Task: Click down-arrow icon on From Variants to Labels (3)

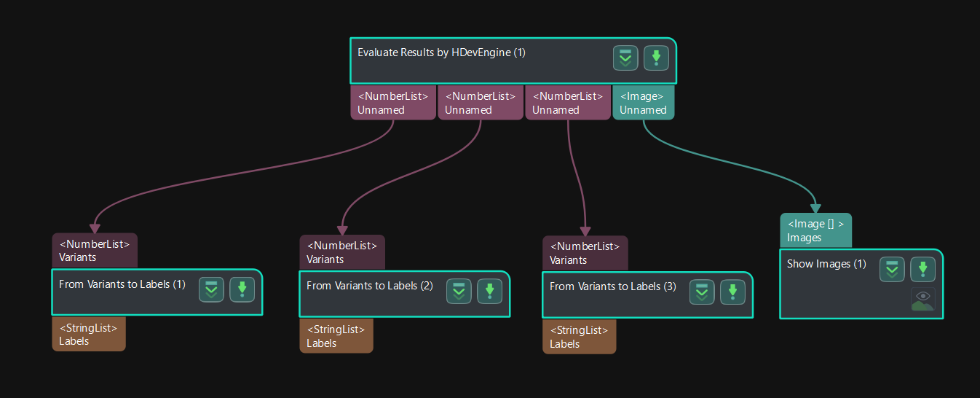Action: [733, 293]
